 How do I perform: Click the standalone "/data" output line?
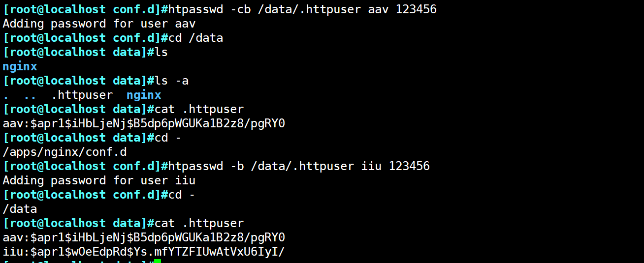[20, 209]
